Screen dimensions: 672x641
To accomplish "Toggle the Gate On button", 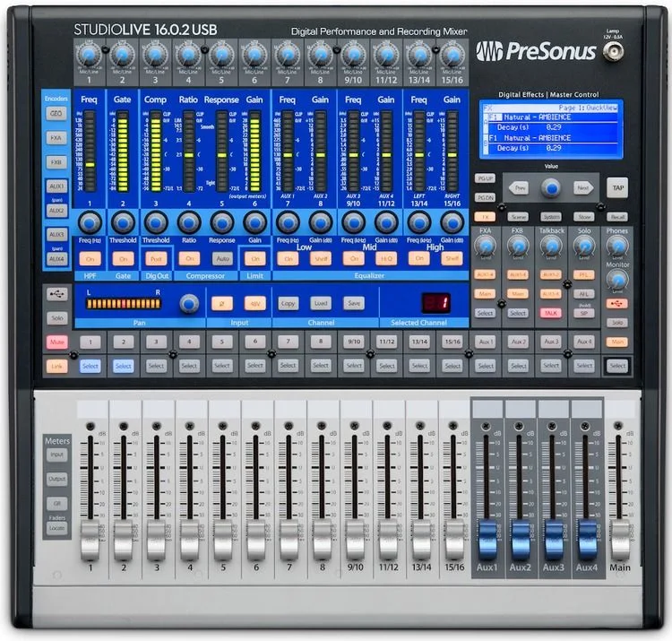I will tap(123, 259).
